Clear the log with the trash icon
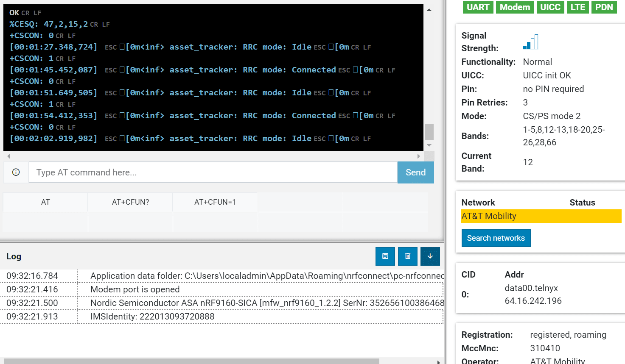 click(407, 256)
